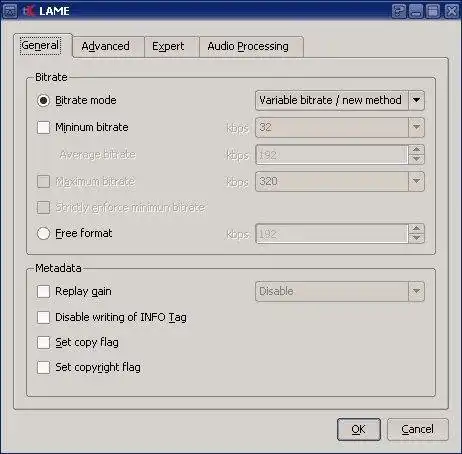Click the Metadata group title
Screen dimensions: 462x454
pyautogui.click(x=58, y=268)
